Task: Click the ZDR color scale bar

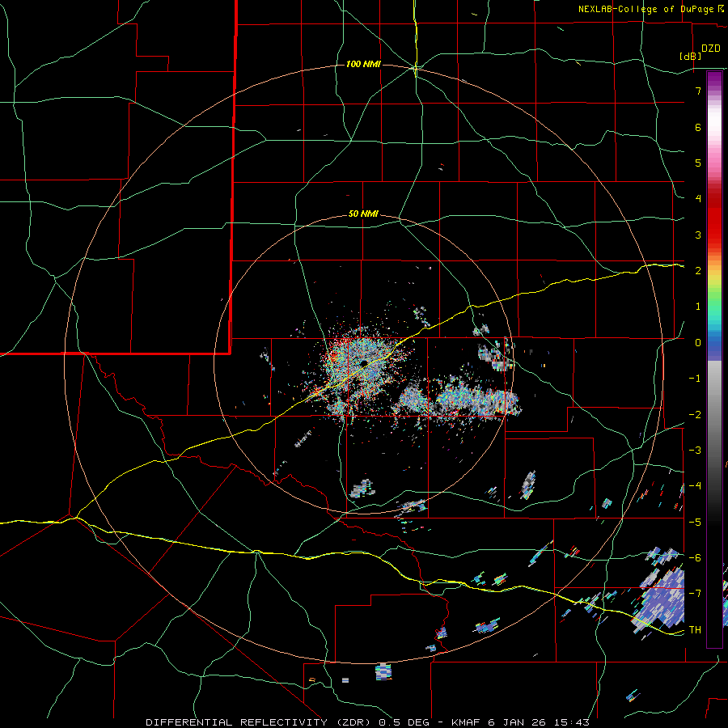Action: [714, 359]
